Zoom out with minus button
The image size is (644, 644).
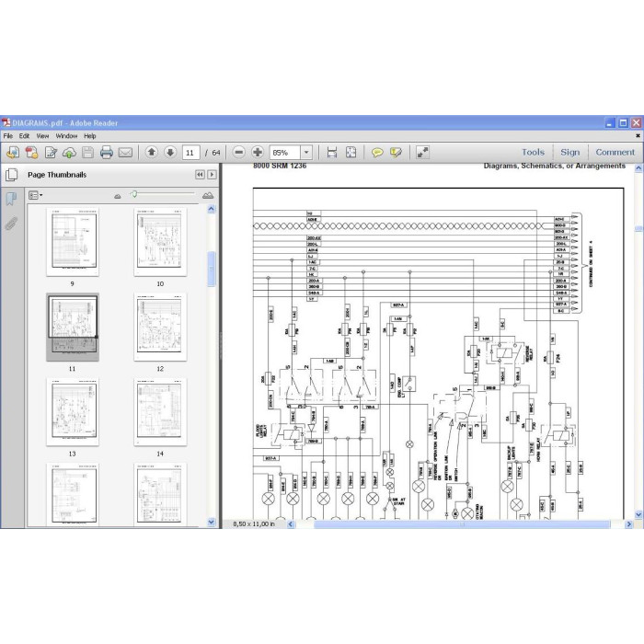click(238, 153)
